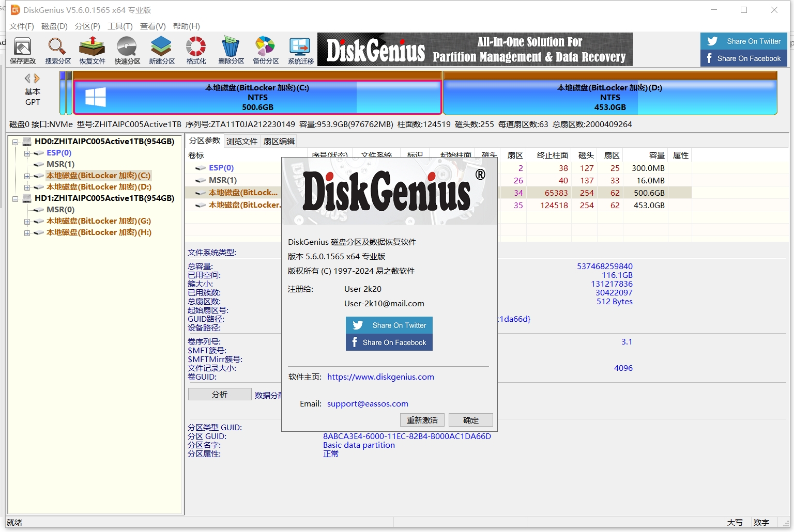This screenshot has height=532, width=794.
Task: Switch to the 浏览文件 tab
Action: point(241,140)
